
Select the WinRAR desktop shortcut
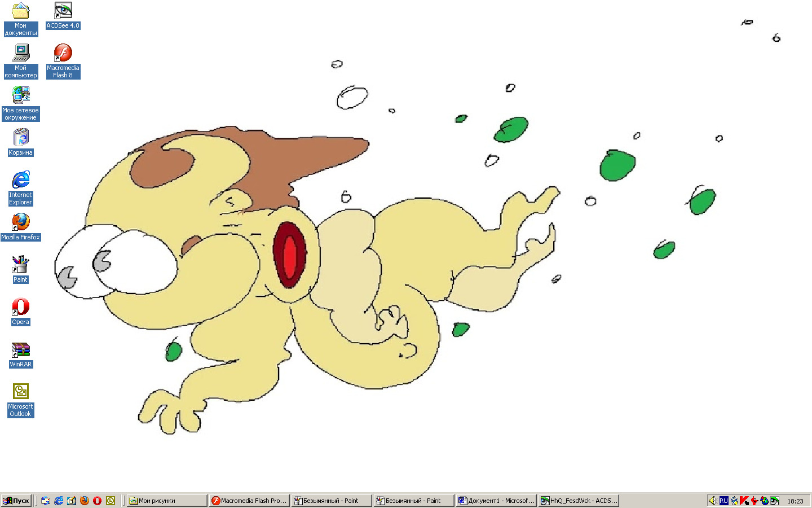(21, 354)
